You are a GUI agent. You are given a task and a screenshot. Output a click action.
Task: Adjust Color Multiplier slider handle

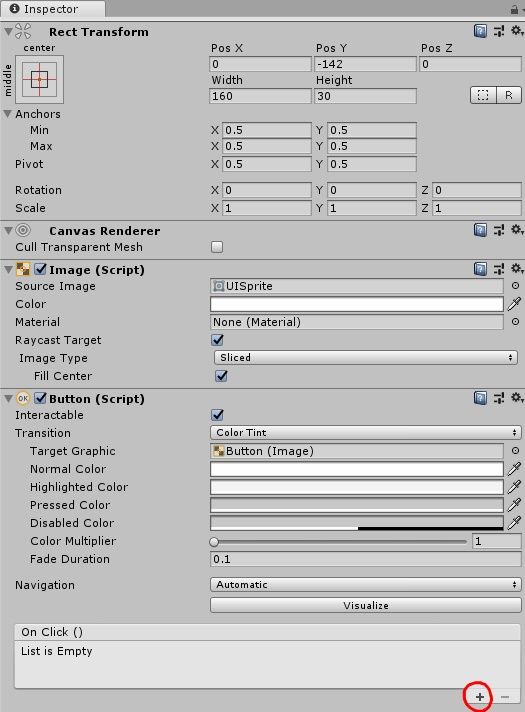click(214, 541)
